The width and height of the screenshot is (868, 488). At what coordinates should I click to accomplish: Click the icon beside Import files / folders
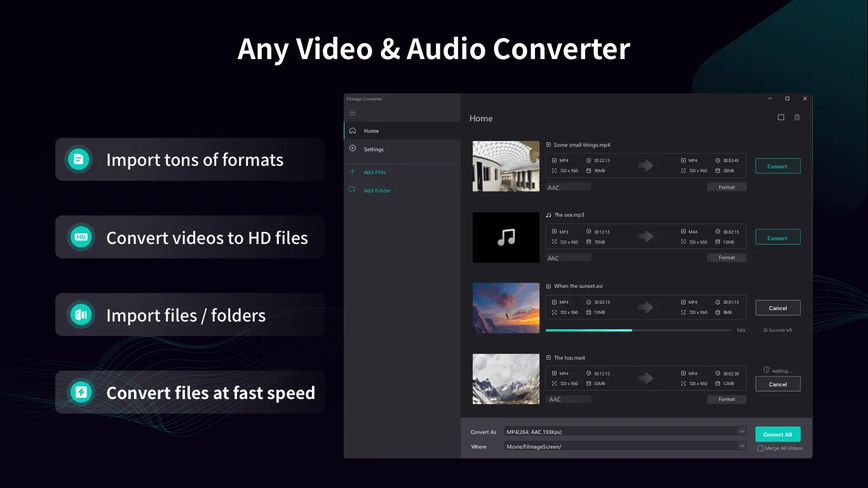pyautogui.click(x=81, y=315)
